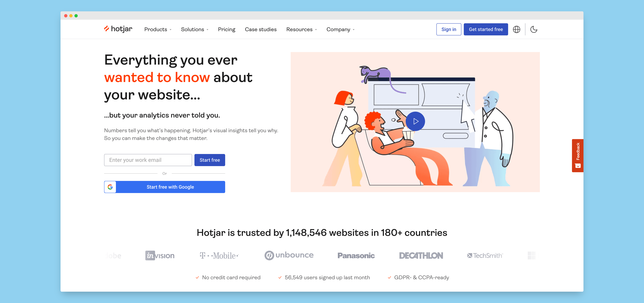Expand the Resources dropdown menu
Image resolution: width=644 pixels, height=303 pixels.
point(302,29)
